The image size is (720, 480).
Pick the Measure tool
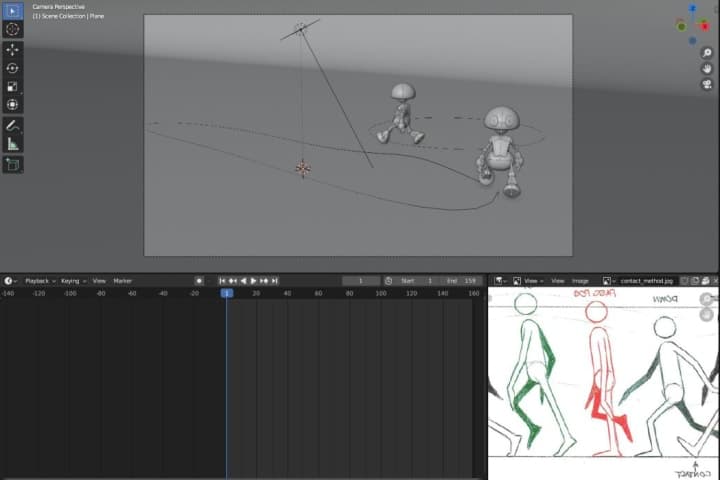click(13, 144)
